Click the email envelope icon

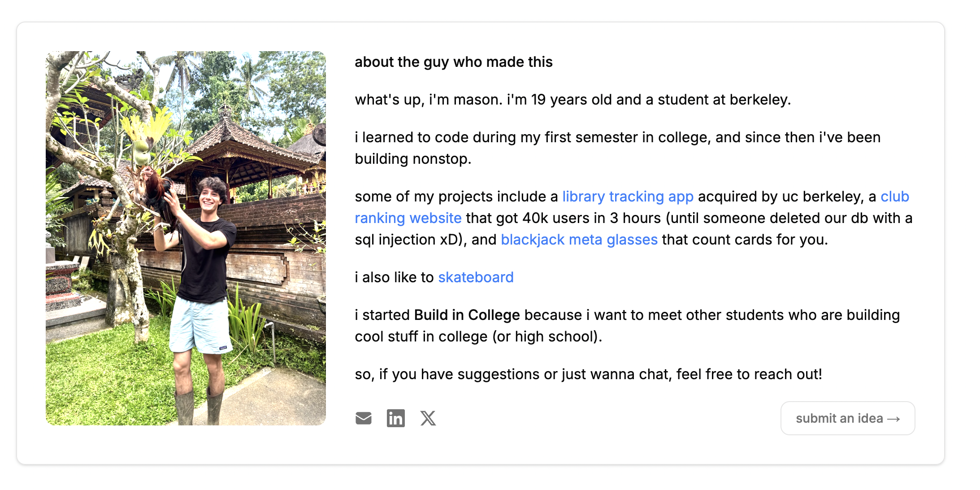[363, 418]
